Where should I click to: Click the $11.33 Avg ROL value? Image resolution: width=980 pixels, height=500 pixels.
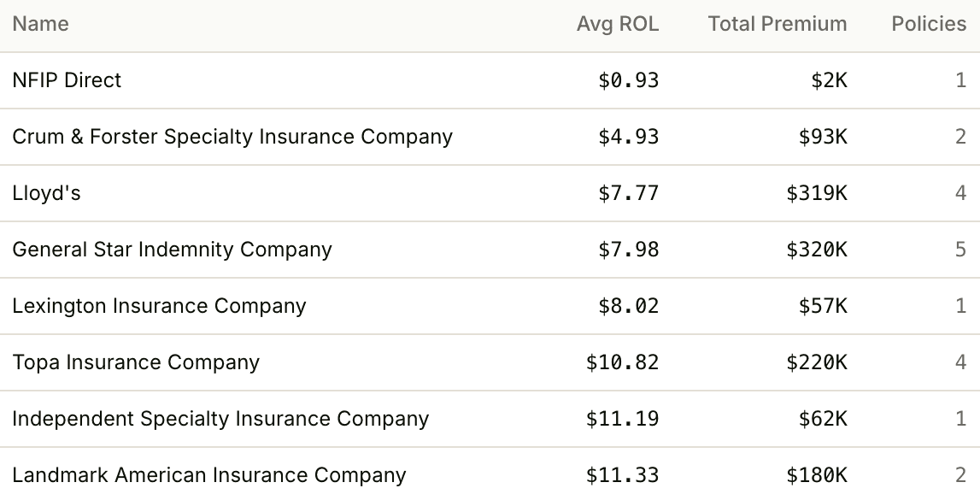point(623,475)
